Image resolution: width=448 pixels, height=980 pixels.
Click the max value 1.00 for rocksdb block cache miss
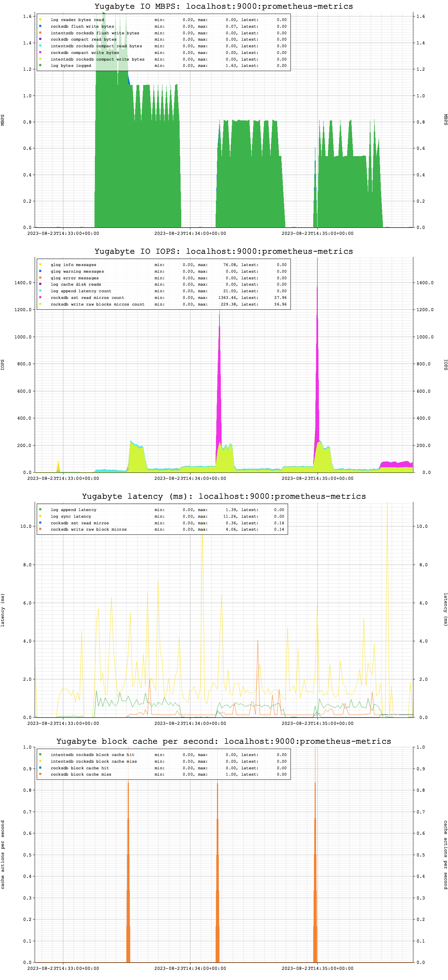231,774
